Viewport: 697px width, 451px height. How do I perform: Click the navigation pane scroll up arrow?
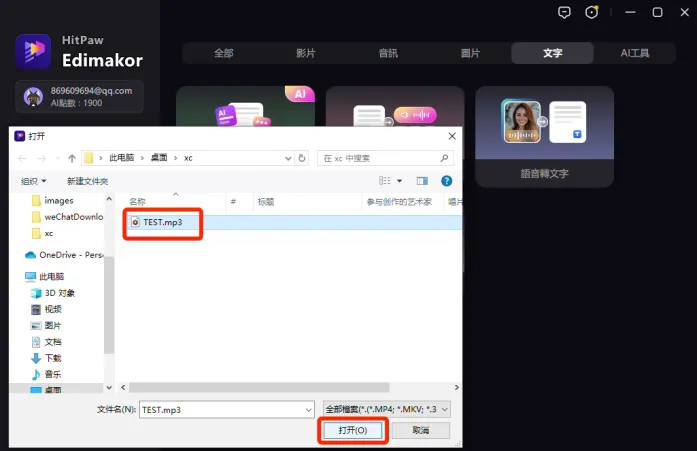tap(109, 200)
